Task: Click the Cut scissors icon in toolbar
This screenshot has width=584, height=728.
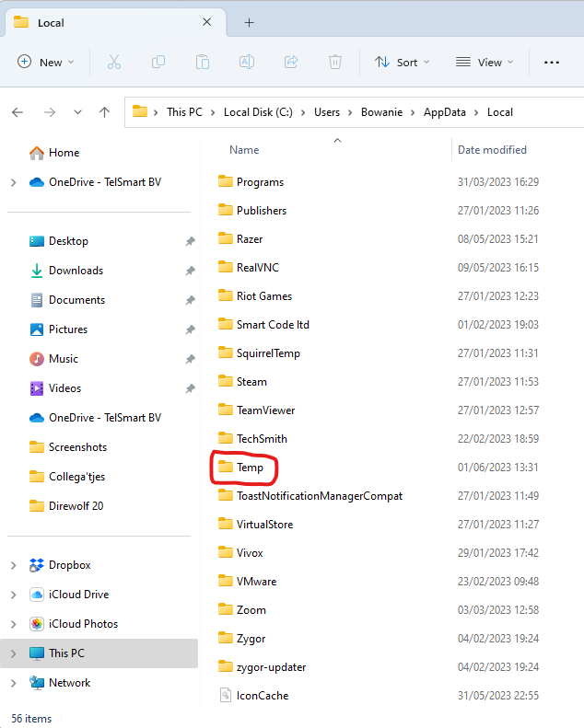Action: pos(114,62)
